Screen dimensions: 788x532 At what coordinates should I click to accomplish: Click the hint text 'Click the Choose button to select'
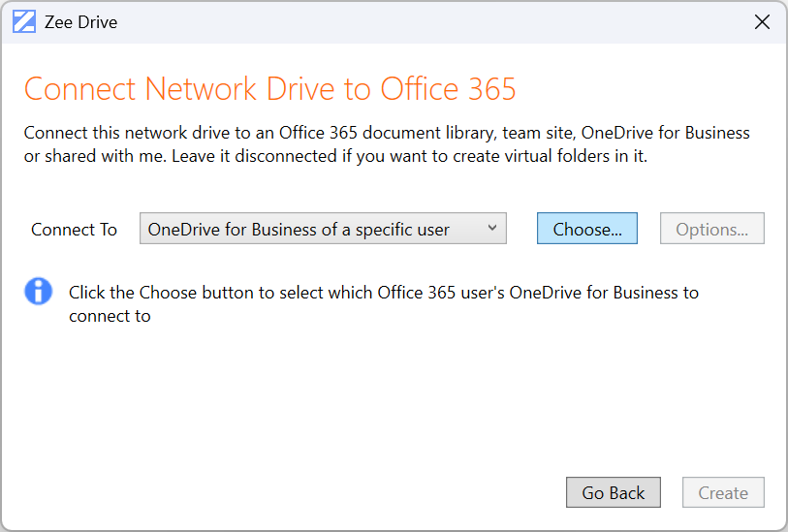coord(383,292)
